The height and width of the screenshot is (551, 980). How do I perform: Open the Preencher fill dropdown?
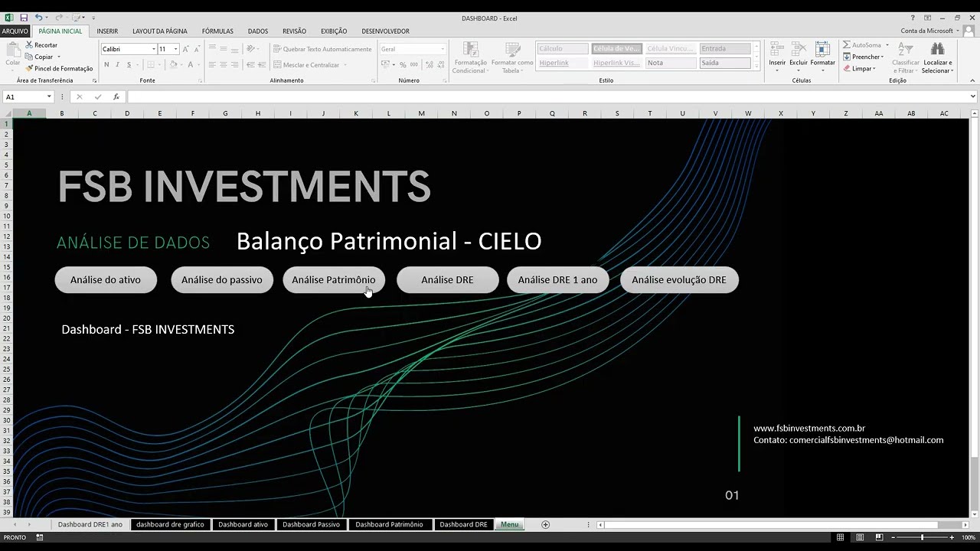point(864,57)
